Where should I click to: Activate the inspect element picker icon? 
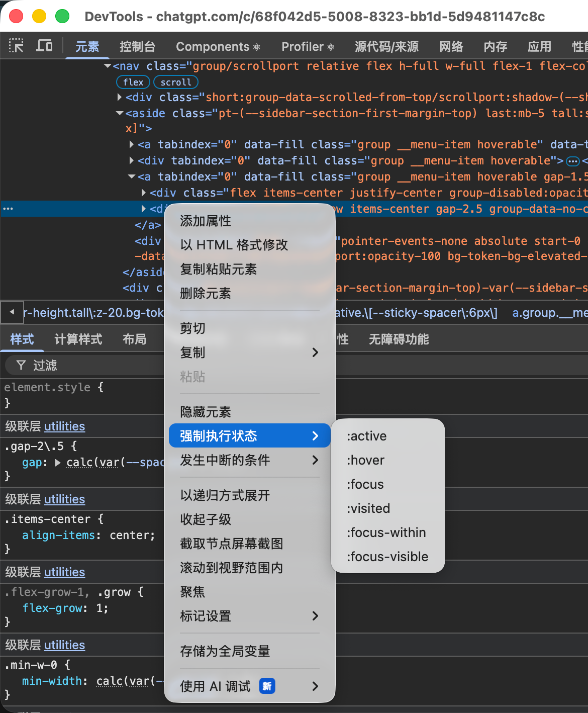click(16, 46)
